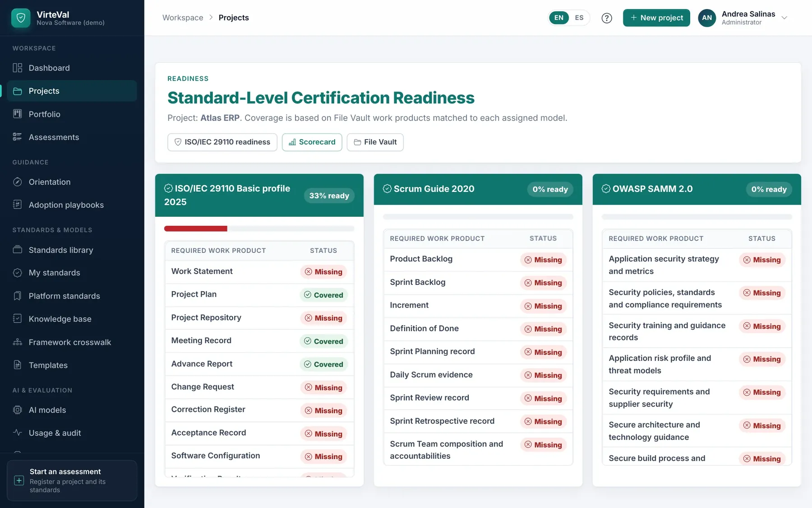Open the help question mark icon

607,18
